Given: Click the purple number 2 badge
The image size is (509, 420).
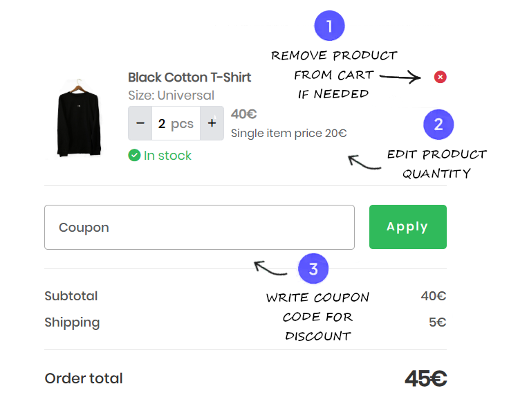Looking at the screenshot, I should point(438,125).
